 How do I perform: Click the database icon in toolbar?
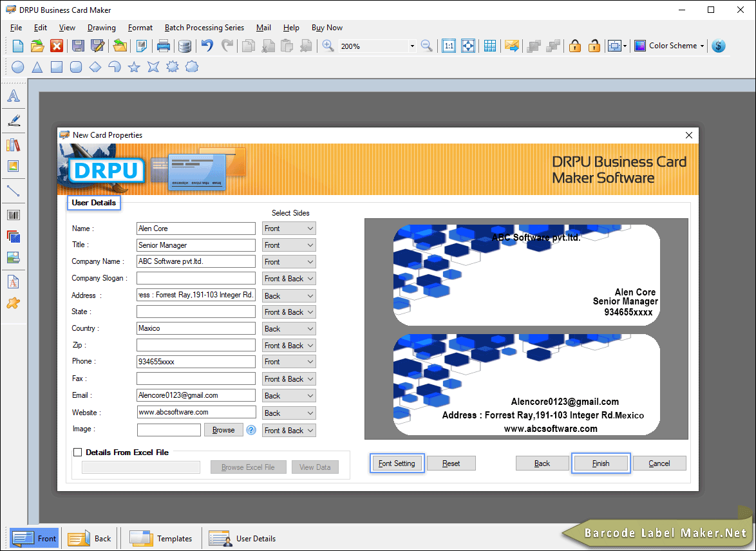tap(184, 46)
